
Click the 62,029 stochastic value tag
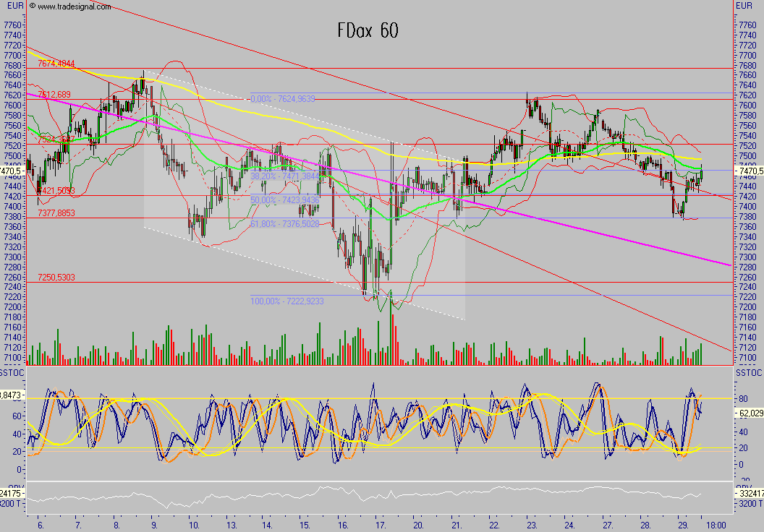coord(749,413)
